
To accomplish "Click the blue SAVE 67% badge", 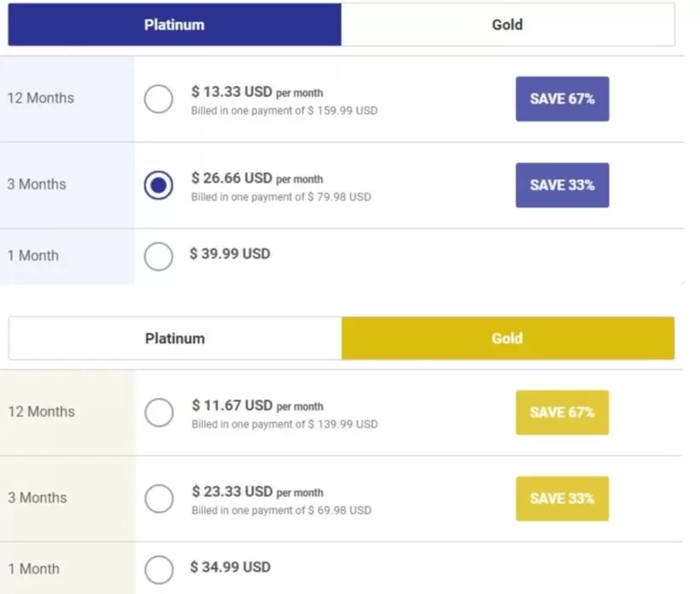I will pyautogui.click(x=562, y=99).
